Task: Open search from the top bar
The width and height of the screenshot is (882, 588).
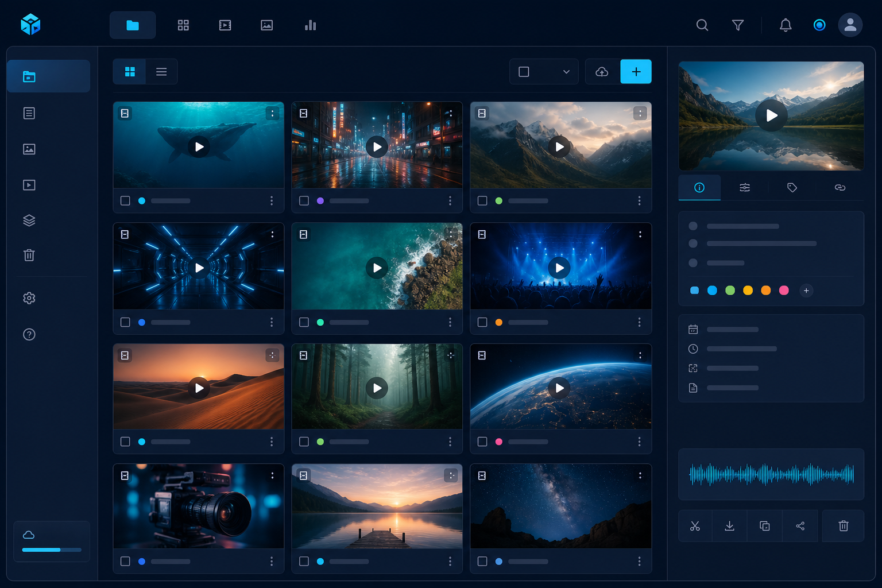Action: (x=702, y=25)
